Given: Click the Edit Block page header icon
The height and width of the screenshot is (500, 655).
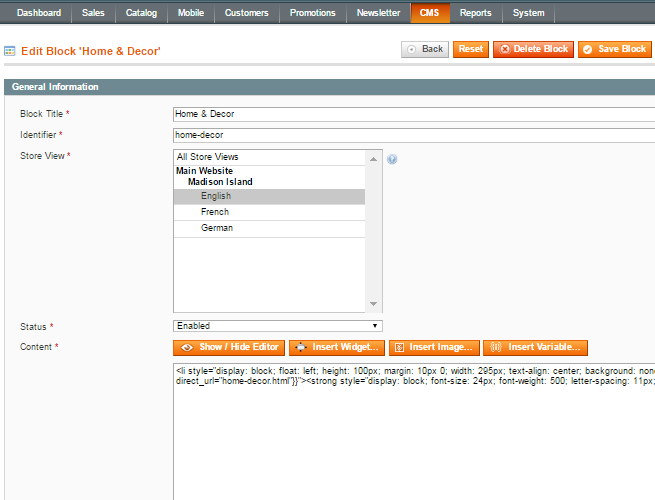Looking at the screenshot, I should click(x=10, y=50).
